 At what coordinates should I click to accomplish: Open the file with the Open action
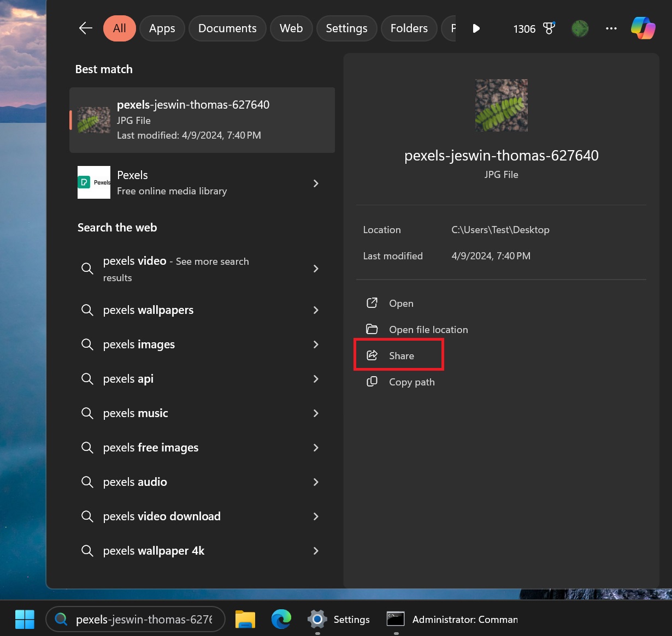[x=401, y=304]
